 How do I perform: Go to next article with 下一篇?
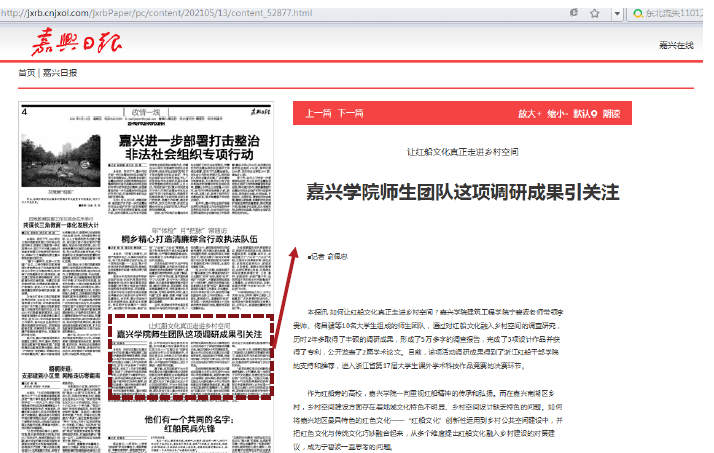pos(350,114)
